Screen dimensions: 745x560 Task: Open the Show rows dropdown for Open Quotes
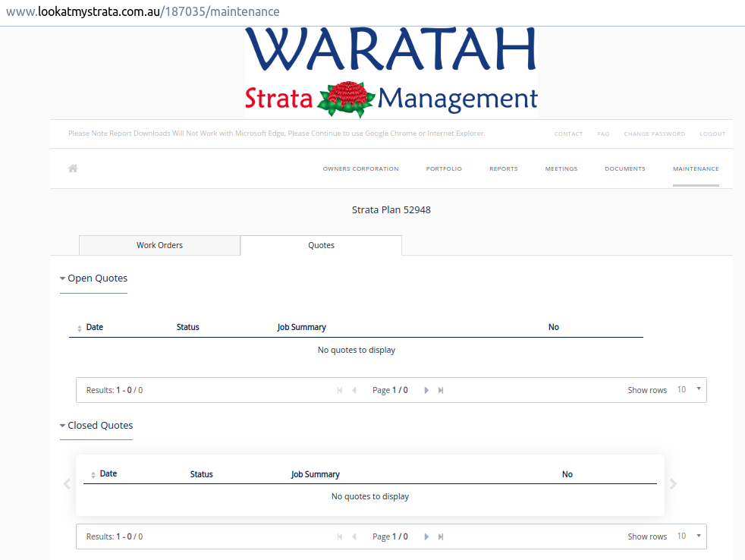tap(689, 389)
